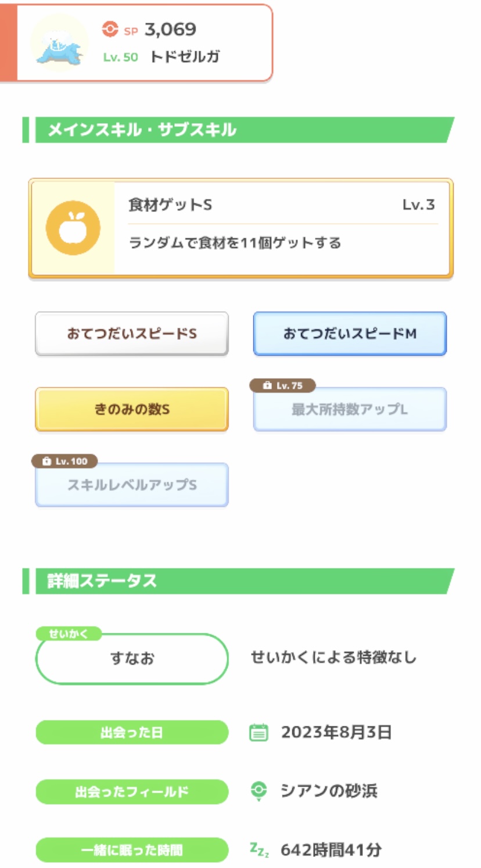The image size is (481, 868).
Task: Select the きのみの数S sub skill
Action: coord(132,410)
